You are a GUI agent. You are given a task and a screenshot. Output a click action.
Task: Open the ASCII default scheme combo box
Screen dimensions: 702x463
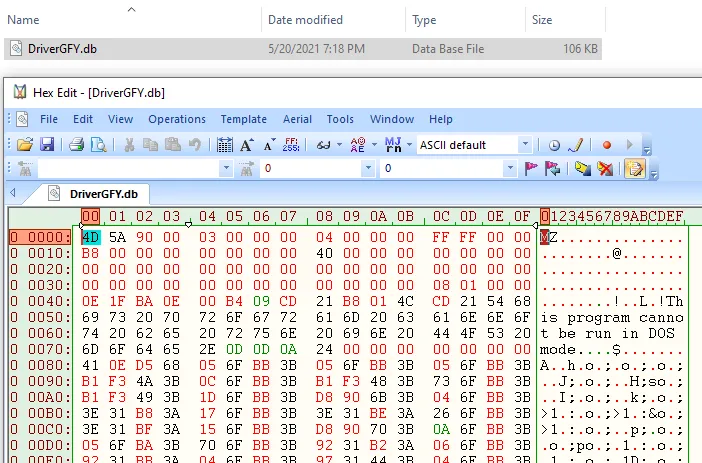[474, 145]
